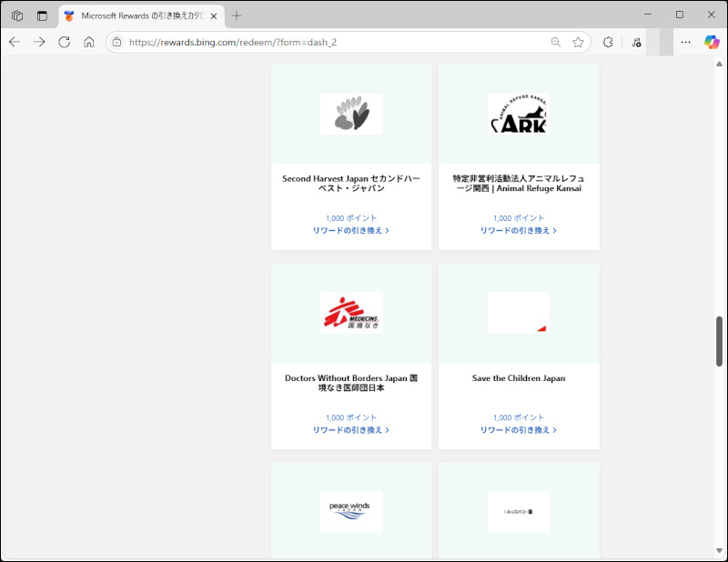Open the Extensions puzzle icon

click(608, 42)
